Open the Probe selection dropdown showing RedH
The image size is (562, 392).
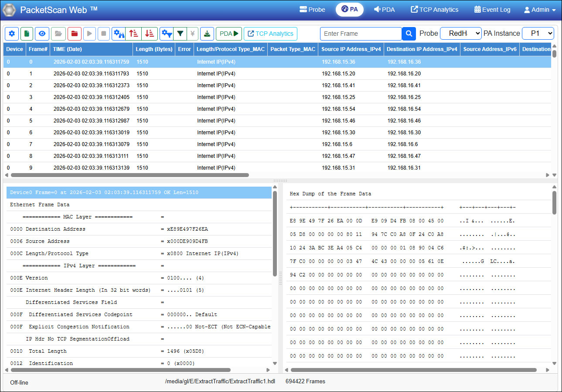(x=460, y=33)
